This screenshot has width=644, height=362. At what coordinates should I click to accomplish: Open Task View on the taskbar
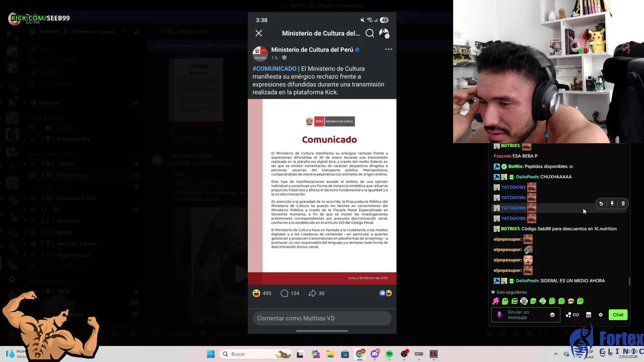(x=300, y=354)
